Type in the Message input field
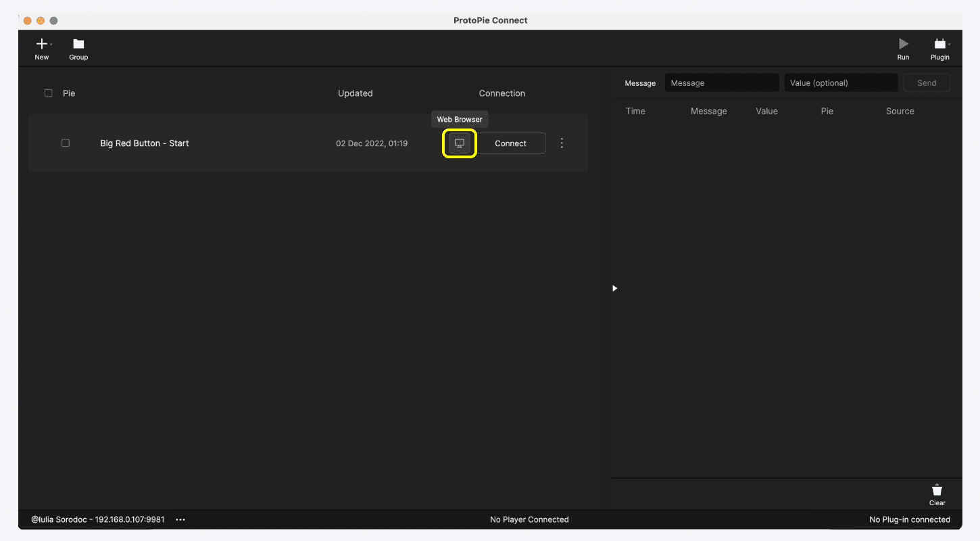Image resolution: width=980 pixels, height=541 pixels. pyautogui.click(x=720, y=83)
